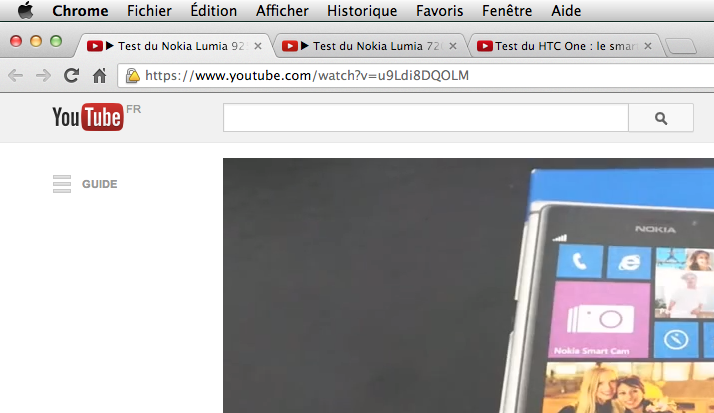The width and height of the screenshot is (714, 413).
Task: Close the HTC One tab
Action: pyautogui.click(x=648, y=46)
